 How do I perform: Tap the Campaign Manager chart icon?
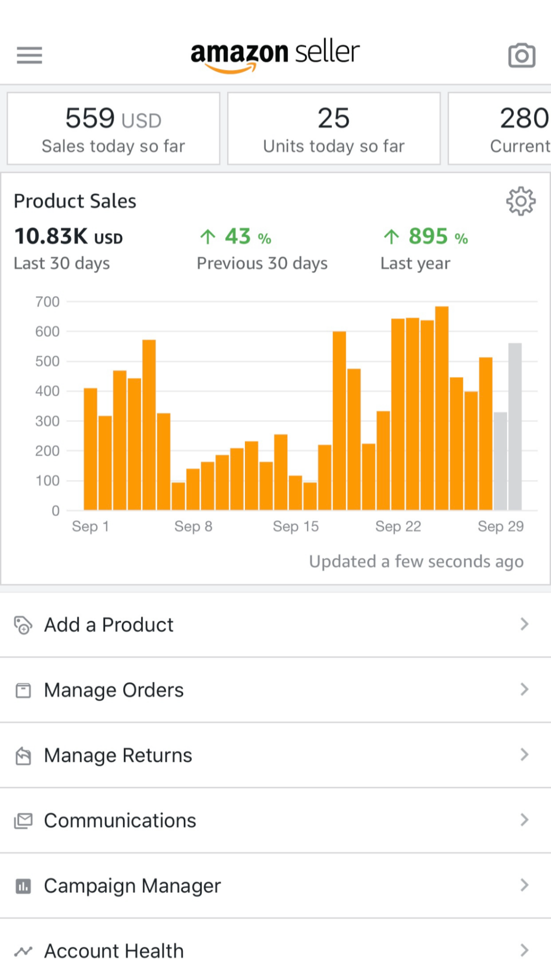pyautogui.click(x=23, y=886)
